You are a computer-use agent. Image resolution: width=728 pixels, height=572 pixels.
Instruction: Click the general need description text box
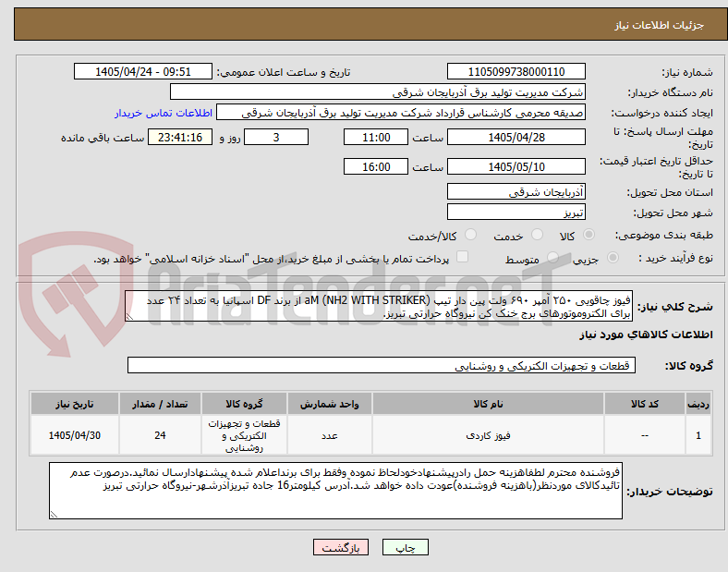tap(379, 306)
